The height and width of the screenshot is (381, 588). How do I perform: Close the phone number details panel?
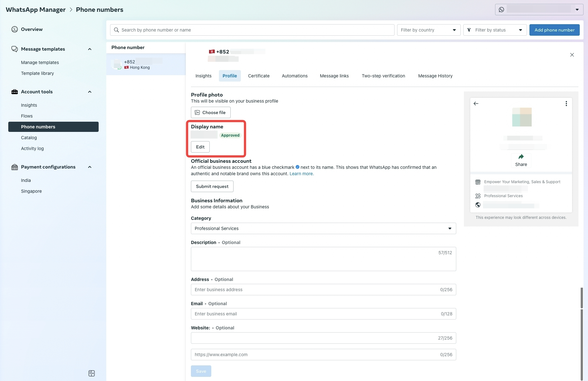pyautogui.click(x=572, y=55)
